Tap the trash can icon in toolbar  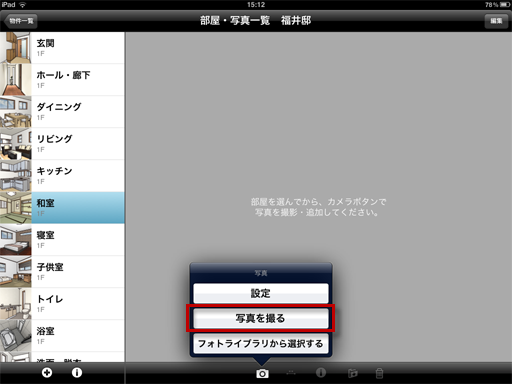tap(379, 373)
